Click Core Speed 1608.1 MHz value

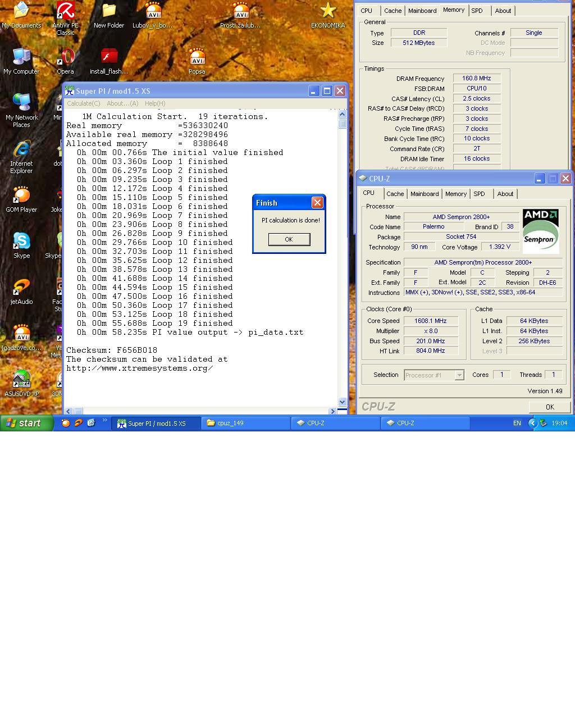(431, 321)
